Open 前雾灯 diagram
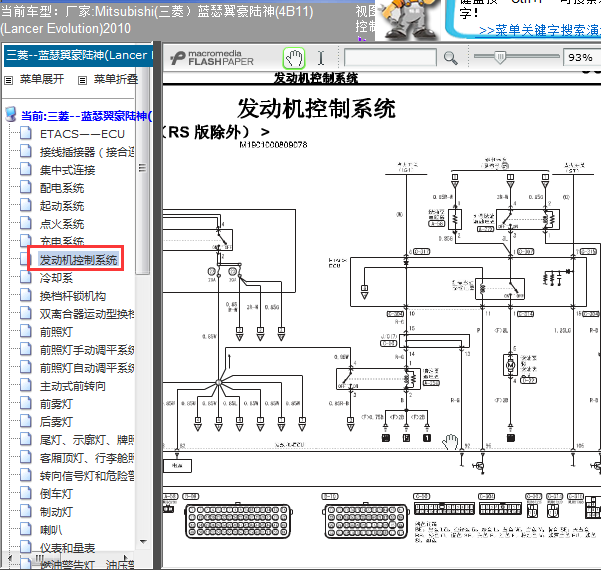 tap(56, 404)
